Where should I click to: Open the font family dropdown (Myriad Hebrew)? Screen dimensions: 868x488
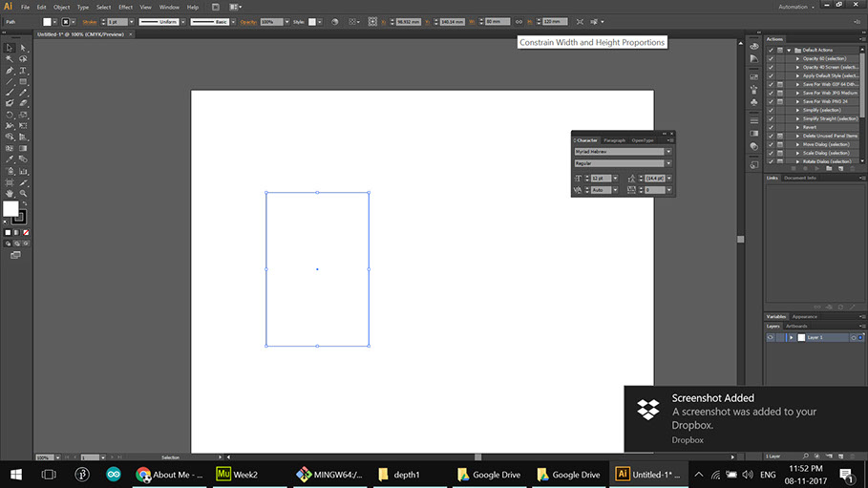point(668,151)
